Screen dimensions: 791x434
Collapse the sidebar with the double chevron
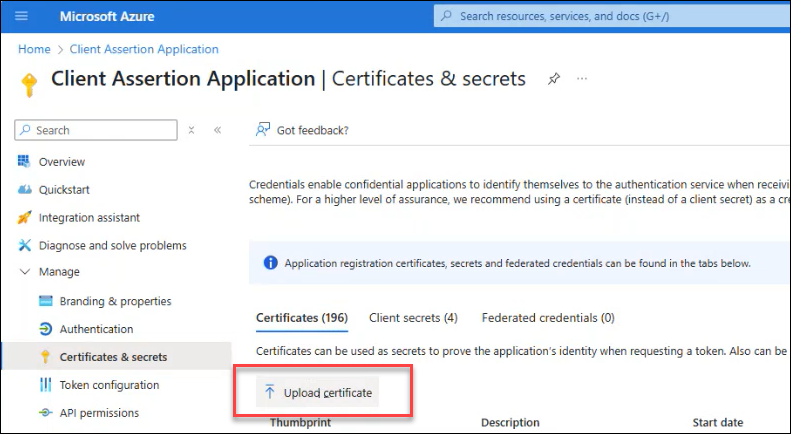tap(217, 130)
